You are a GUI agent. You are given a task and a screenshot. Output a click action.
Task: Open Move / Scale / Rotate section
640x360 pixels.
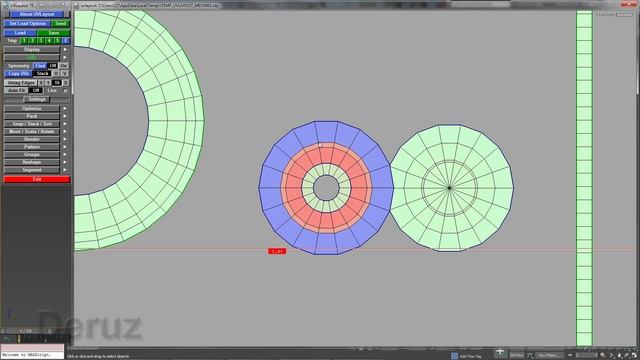(32, 132)
